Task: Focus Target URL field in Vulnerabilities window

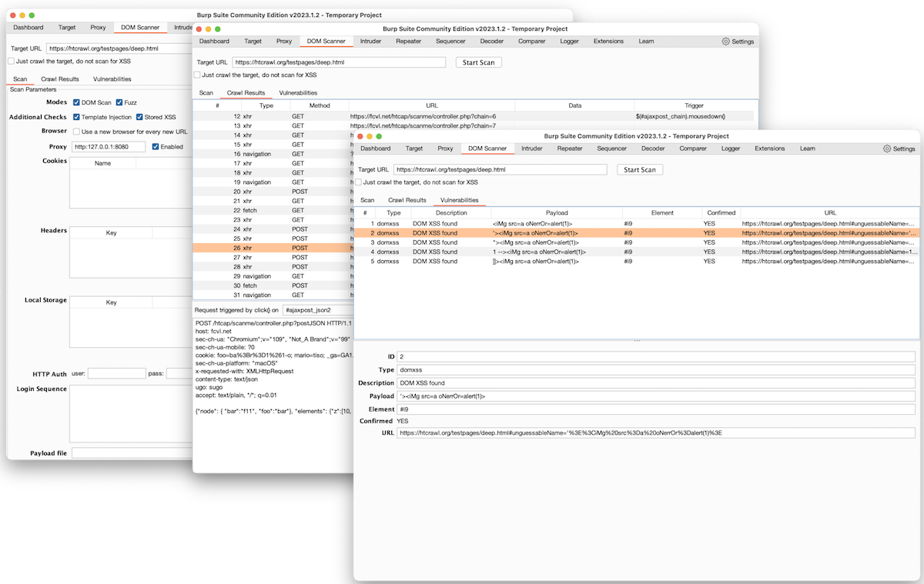Action: click(x=500, y=169)
